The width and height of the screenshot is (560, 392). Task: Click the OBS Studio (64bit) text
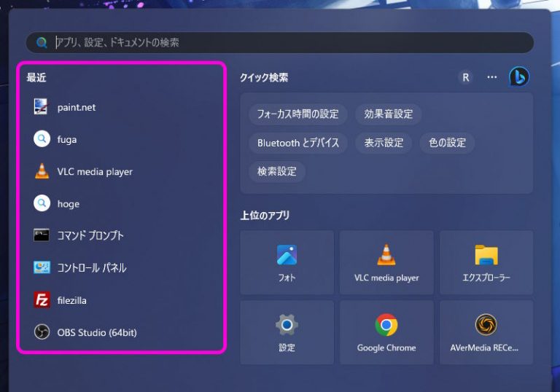pyautogui.click(x=97, y=333)
